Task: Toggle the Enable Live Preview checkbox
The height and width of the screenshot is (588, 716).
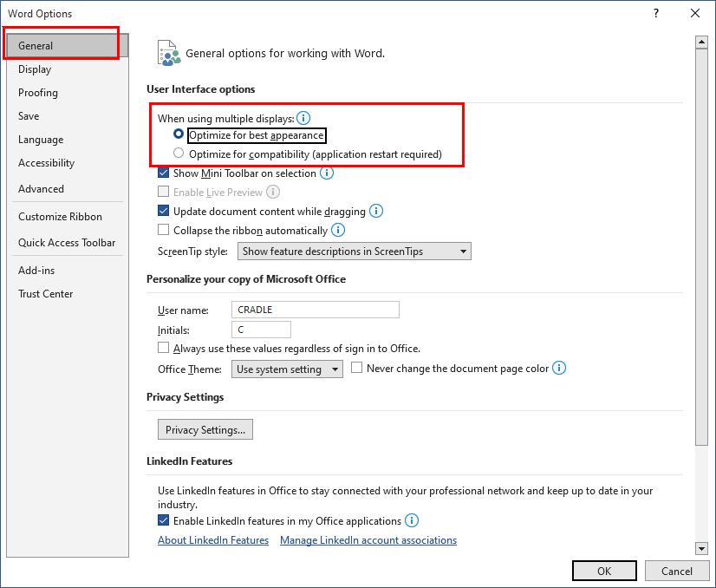Action: [x=164, y=192]
